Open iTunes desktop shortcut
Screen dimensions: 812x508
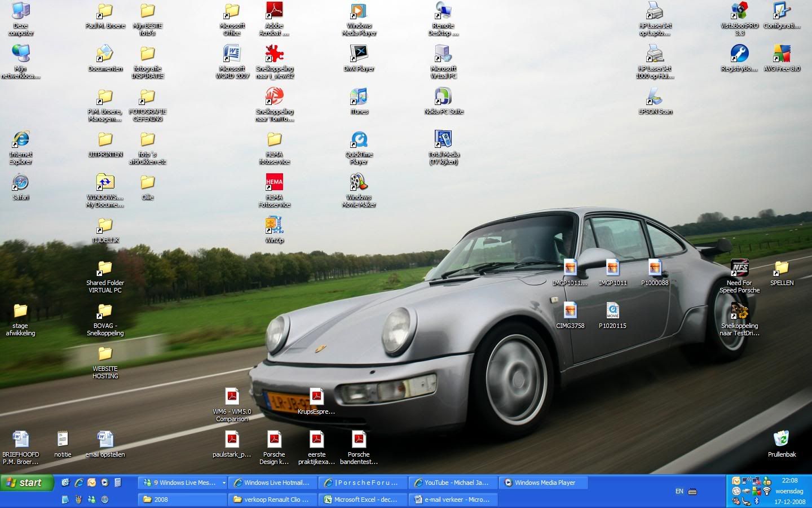(359, 101)
